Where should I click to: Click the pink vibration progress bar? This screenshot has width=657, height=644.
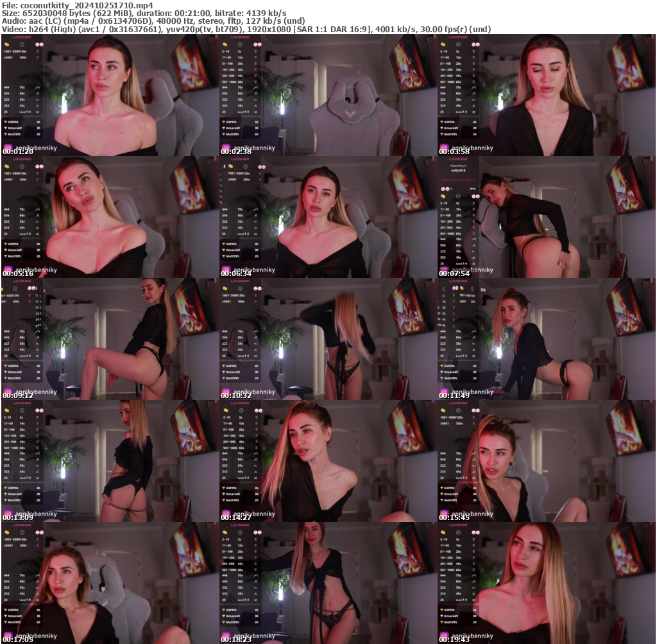pyautogui.click(x=457, y=180)
